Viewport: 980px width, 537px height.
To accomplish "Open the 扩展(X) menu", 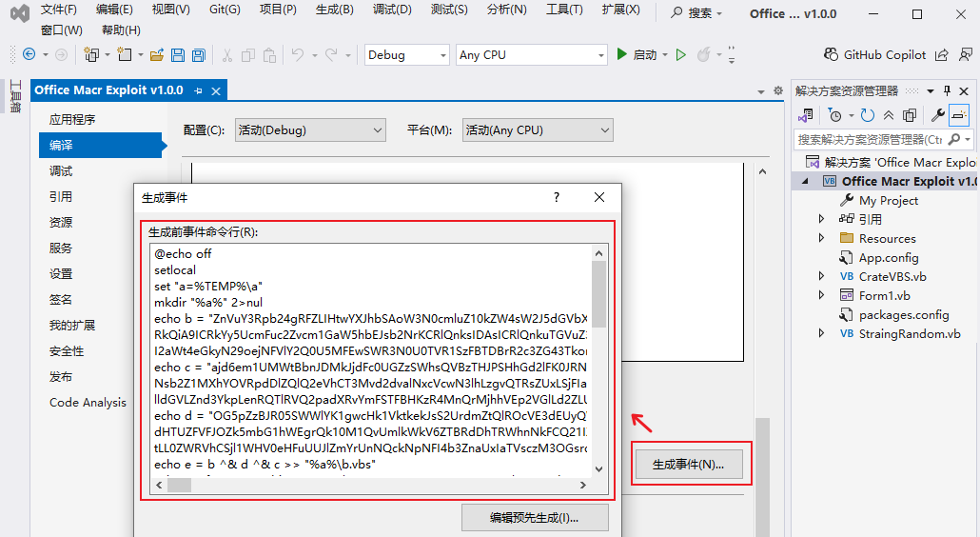I will (621, 10).
